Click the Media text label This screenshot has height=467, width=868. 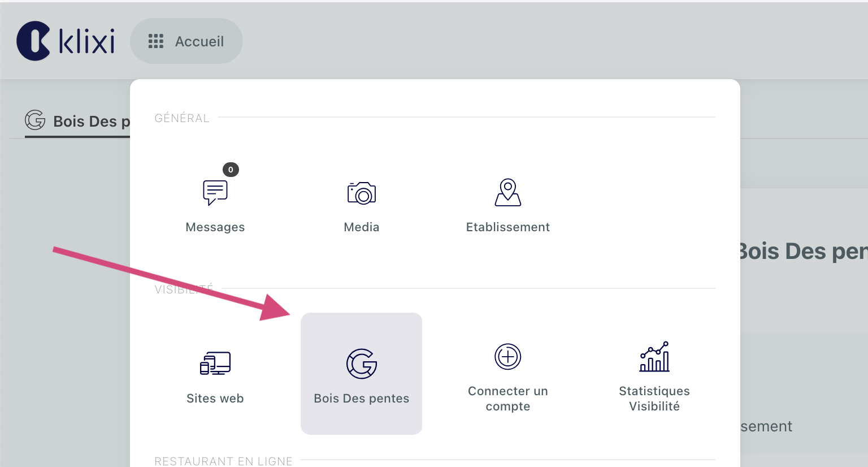click(x=362, y=227)
